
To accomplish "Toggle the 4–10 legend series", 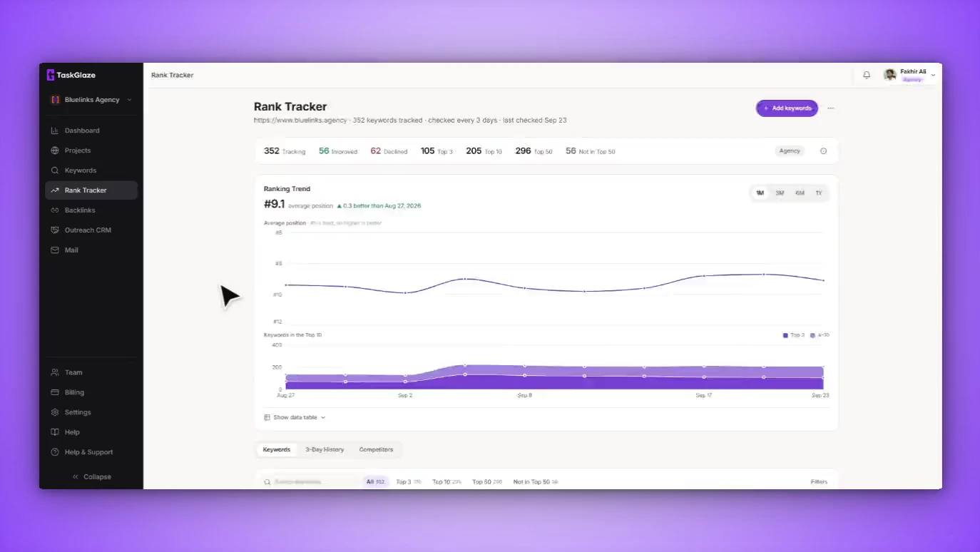I will click(820, 335).
